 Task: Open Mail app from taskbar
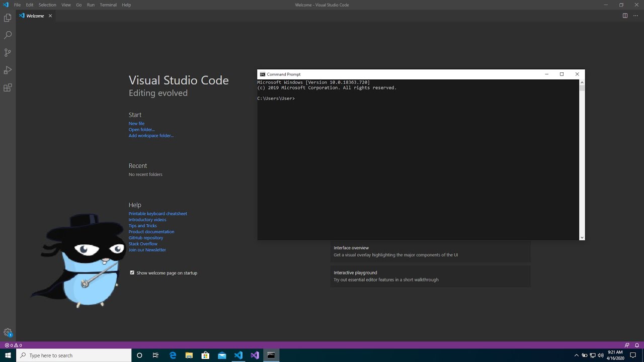[222, 355]
